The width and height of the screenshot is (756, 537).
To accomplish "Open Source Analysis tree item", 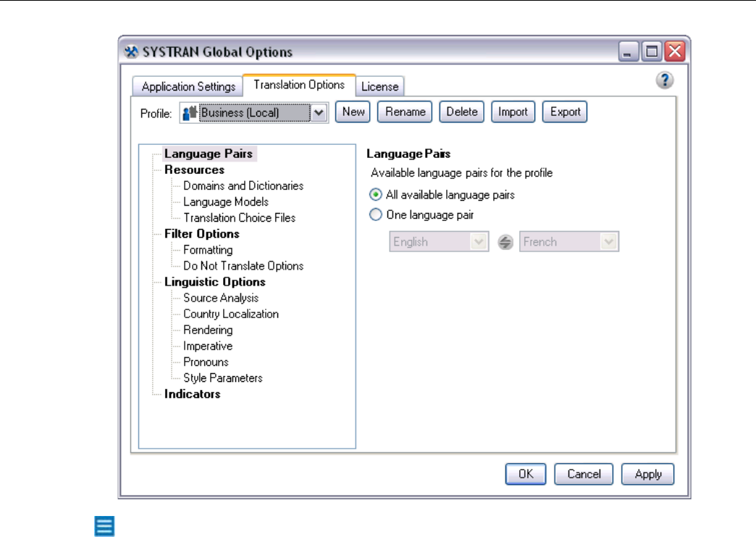I will pyautogui.click(x=221, y=298).
